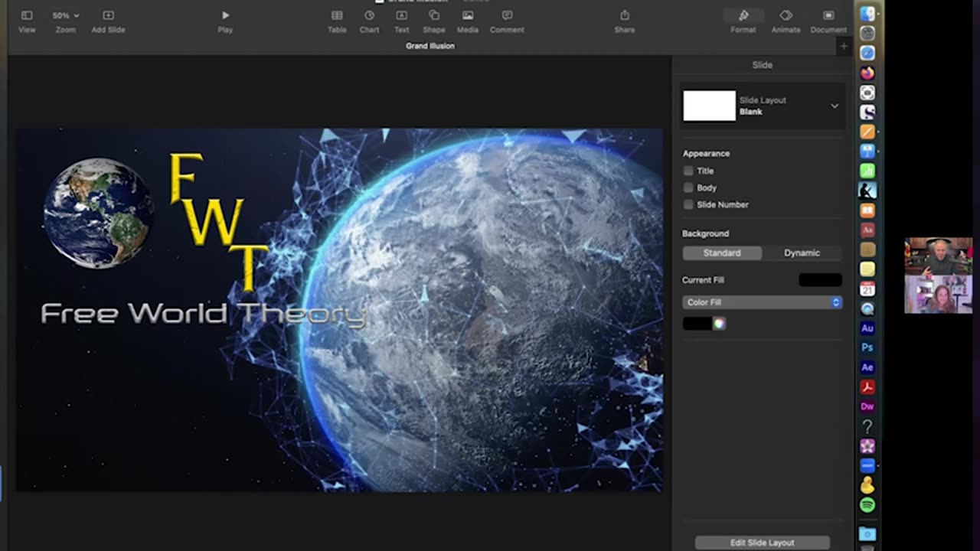Select the Slide tab in the inspector
This screenshot has height=551, width=980.
tap(762, 65)
